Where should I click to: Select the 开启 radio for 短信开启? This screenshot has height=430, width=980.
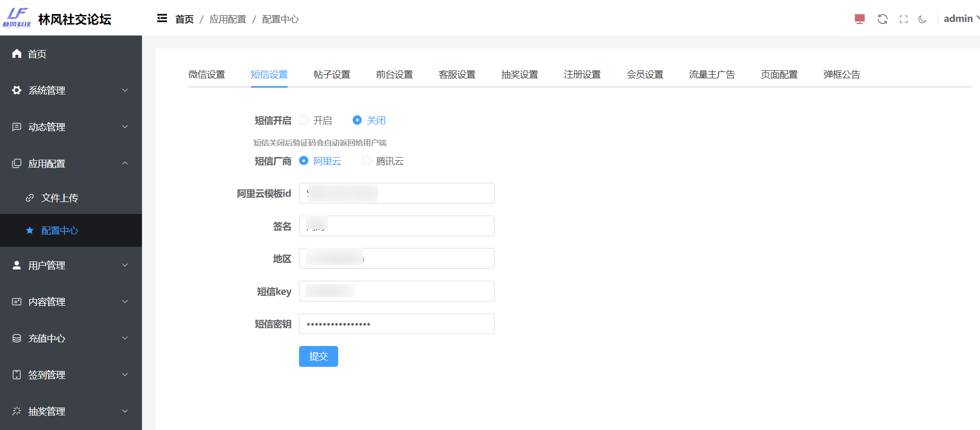tap(304, 120)
